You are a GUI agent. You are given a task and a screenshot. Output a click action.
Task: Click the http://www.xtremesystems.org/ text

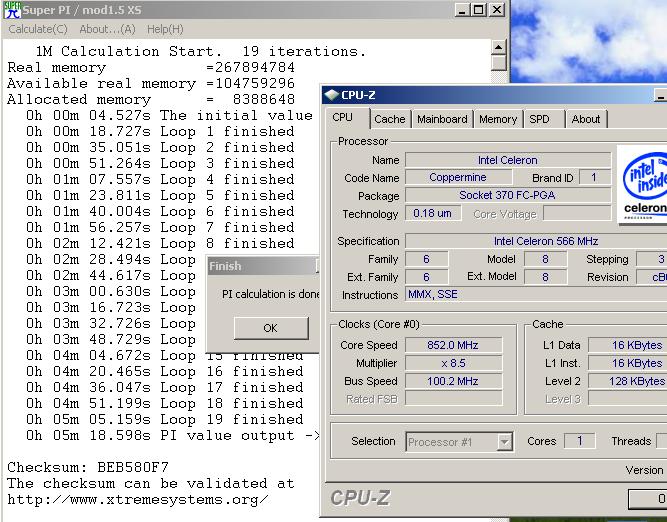click(138, 499)
